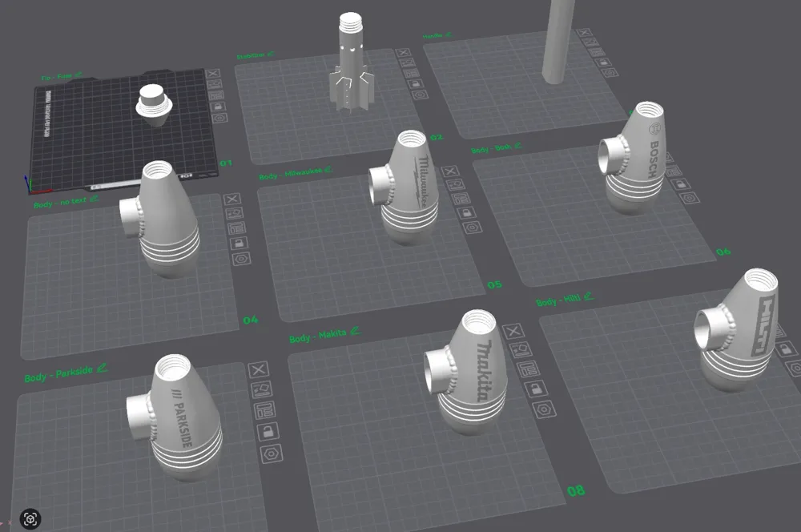Remove the Tip - Fuse plate using X icon

[212, 74]
